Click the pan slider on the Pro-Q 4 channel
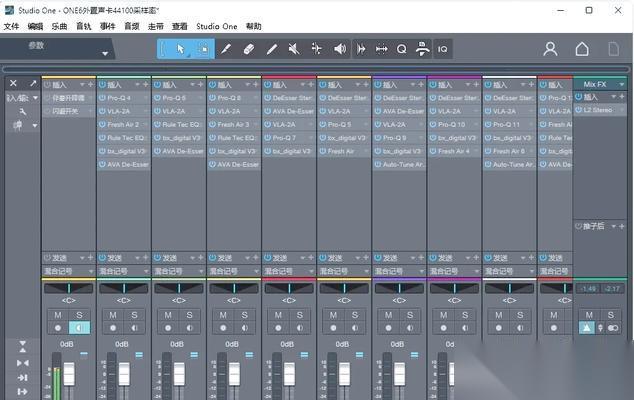This screenshot has height=400, width=634. [x=124, y=288]
